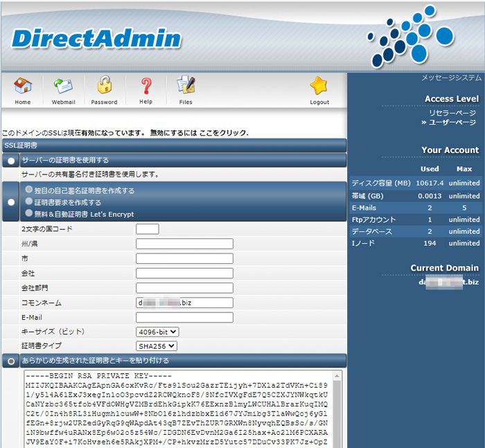Click the Logout label link
Viewport: 485px width, 448px height.
[x=319, y=102]
